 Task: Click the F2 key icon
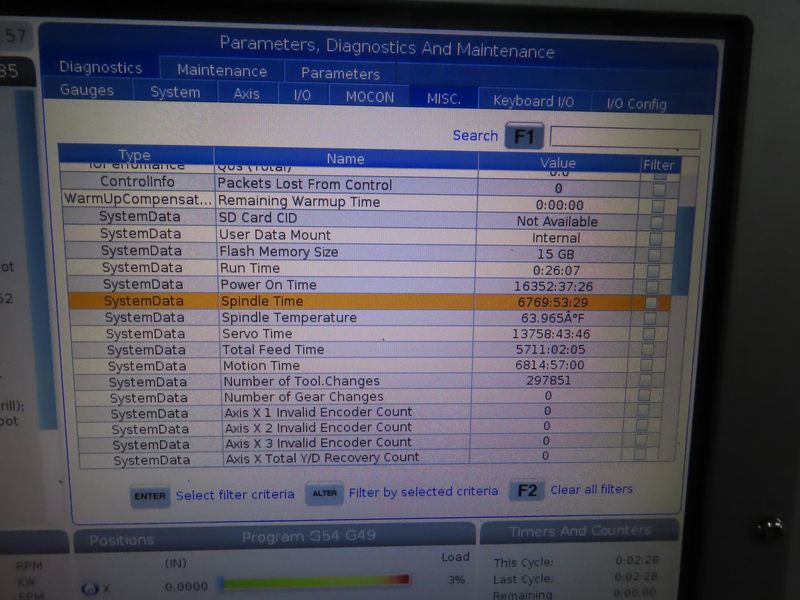point(527,491)
